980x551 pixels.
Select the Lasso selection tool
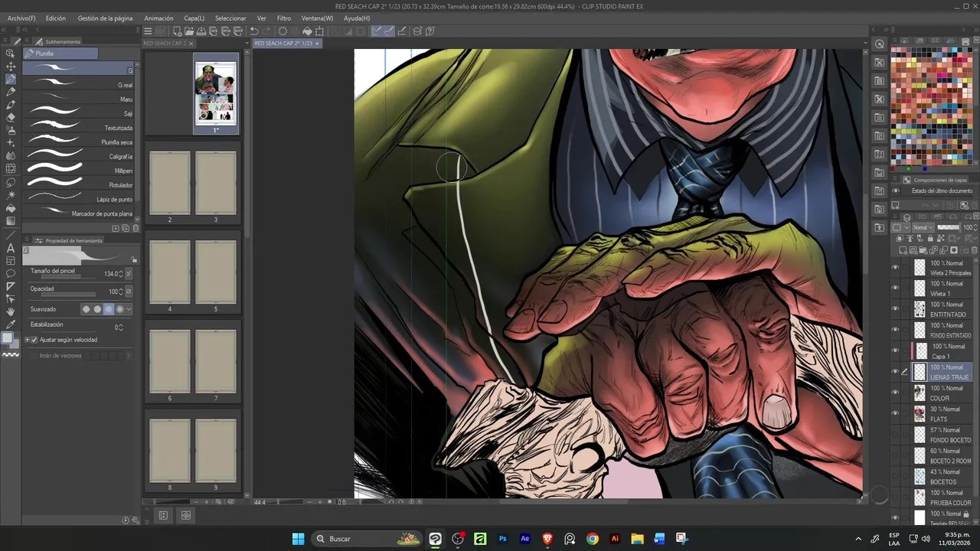click(11, 182)
